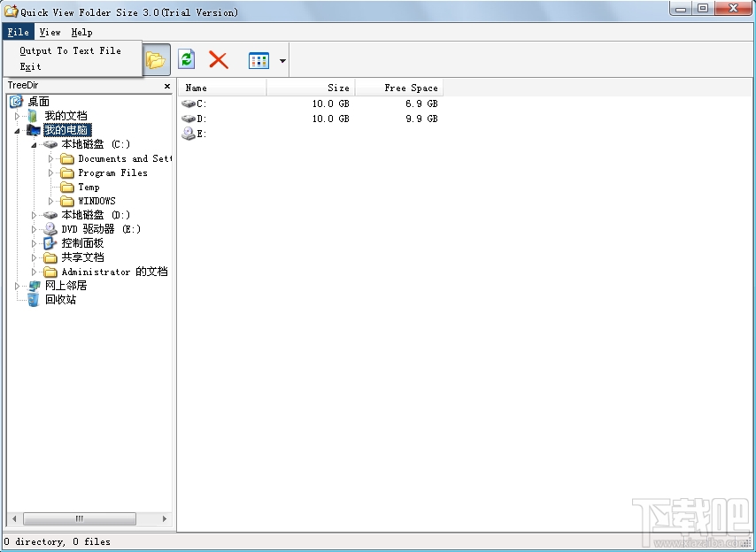Click the E: disc drive icon in list
Viewport: 756px width, 552px height.
188,134
